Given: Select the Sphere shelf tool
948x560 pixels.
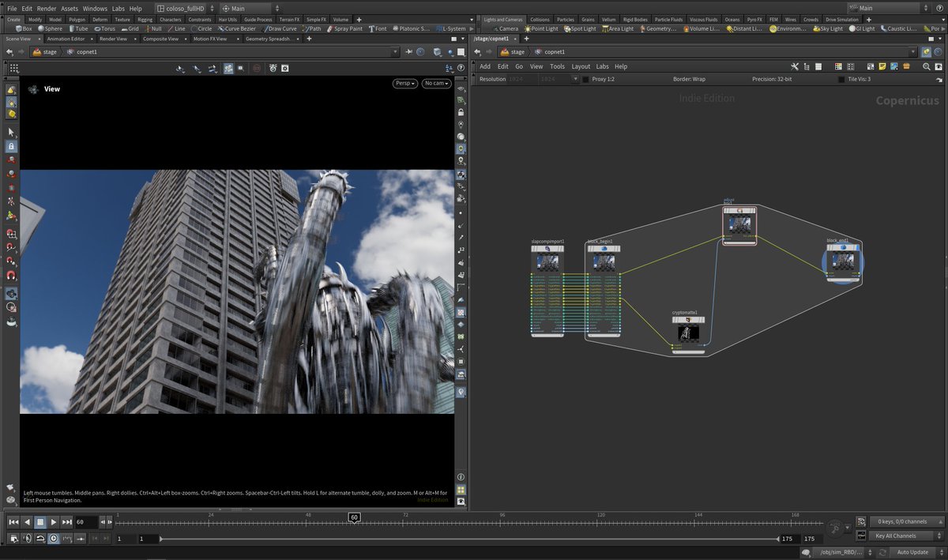Looking at the screenshot, I should pos(49,28).
